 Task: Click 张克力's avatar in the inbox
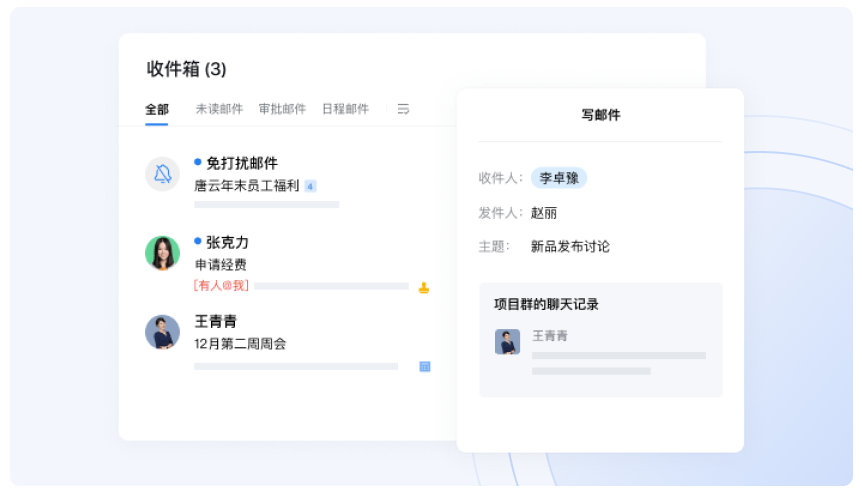(x=162, y=253)
